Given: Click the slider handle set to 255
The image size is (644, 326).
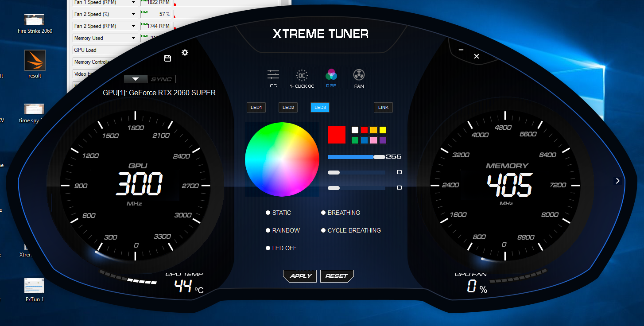Looking at the screenshot, I should (379, 157).
